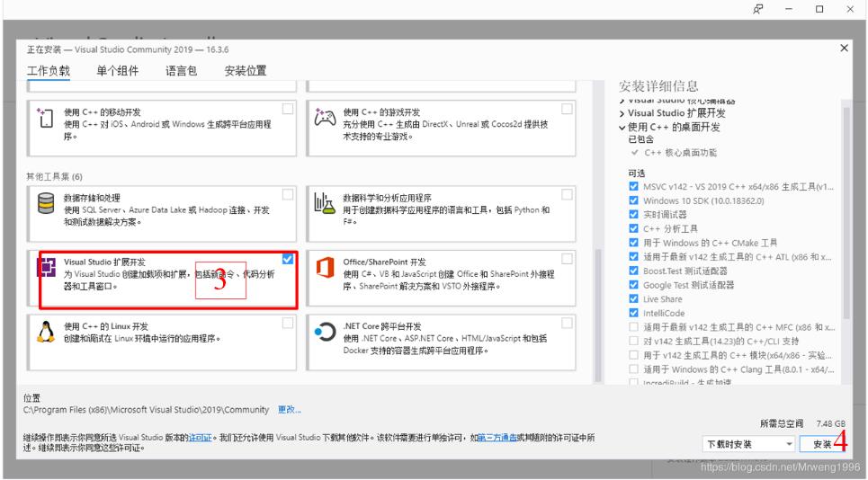Click the 更改 change location link
This screenshot has width=868, height=480.
tap(290, 410)
